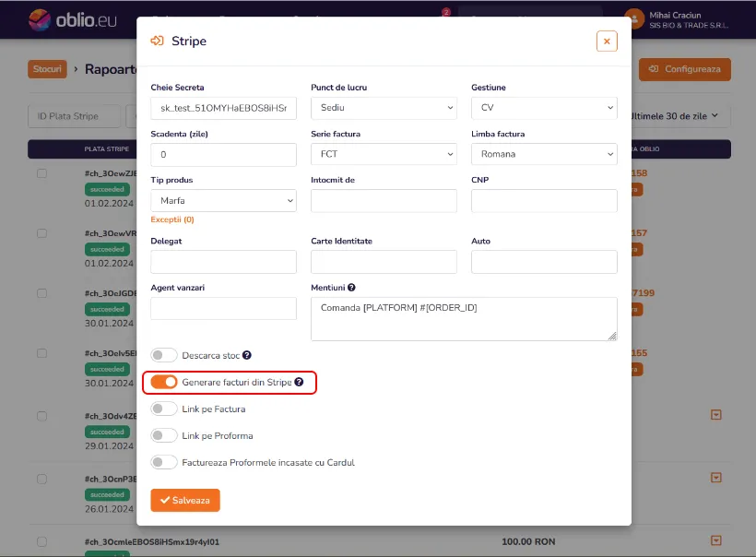Click Intocmit de input field
Screen dimensions: 756x557
pyautogui.click(x=384, y=201)
